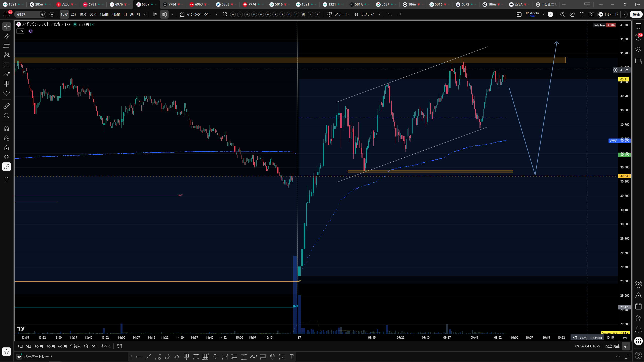Open the go to date calendar icon
The image size is (644, 362).
119,346
